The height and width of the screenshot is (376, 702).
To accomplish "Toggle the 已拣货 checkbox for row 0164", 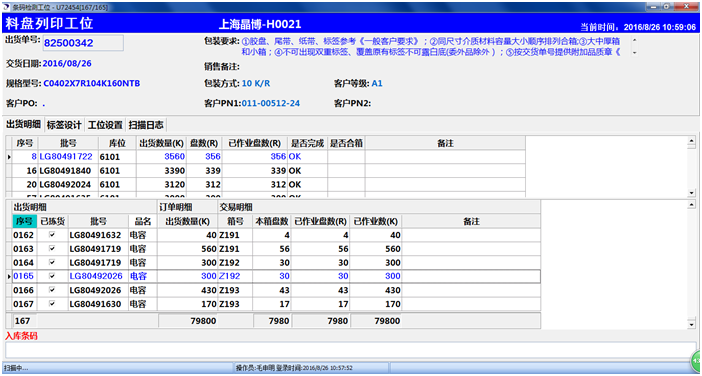I will click(52, 262).
